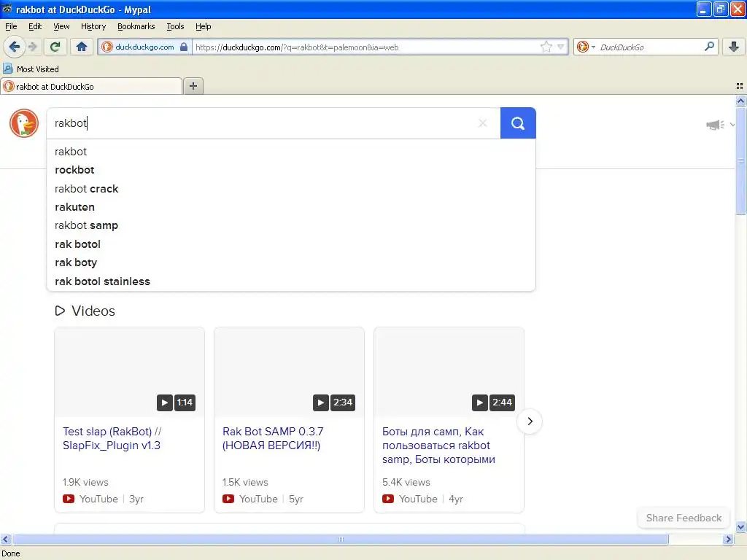Open the Most Visited bookmarks folder

coord(31,69)
